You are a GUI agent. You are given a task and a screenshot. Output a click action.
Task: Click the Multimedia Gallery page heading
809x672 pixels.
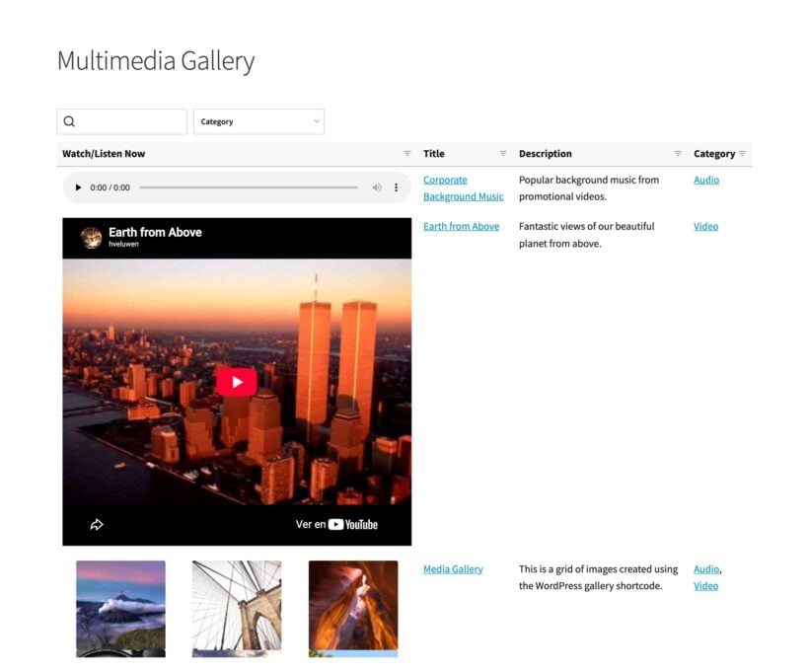tap(156, 61)
